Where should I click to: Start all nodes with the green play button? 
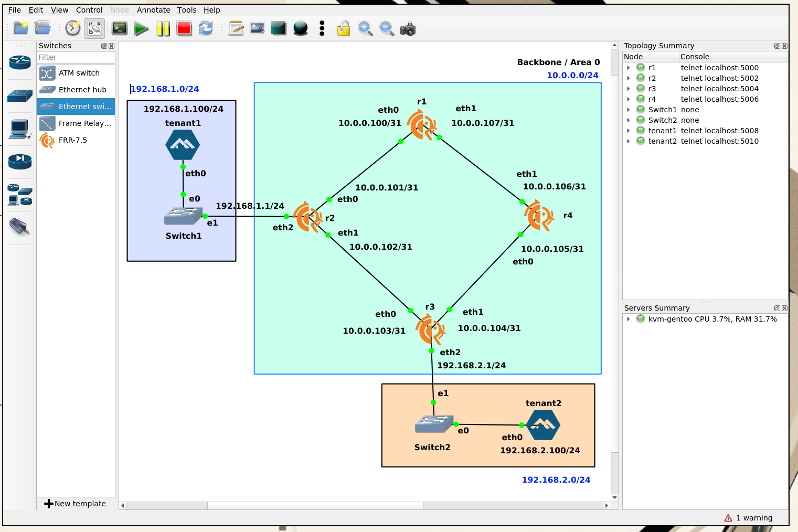[x=141, y=28]
